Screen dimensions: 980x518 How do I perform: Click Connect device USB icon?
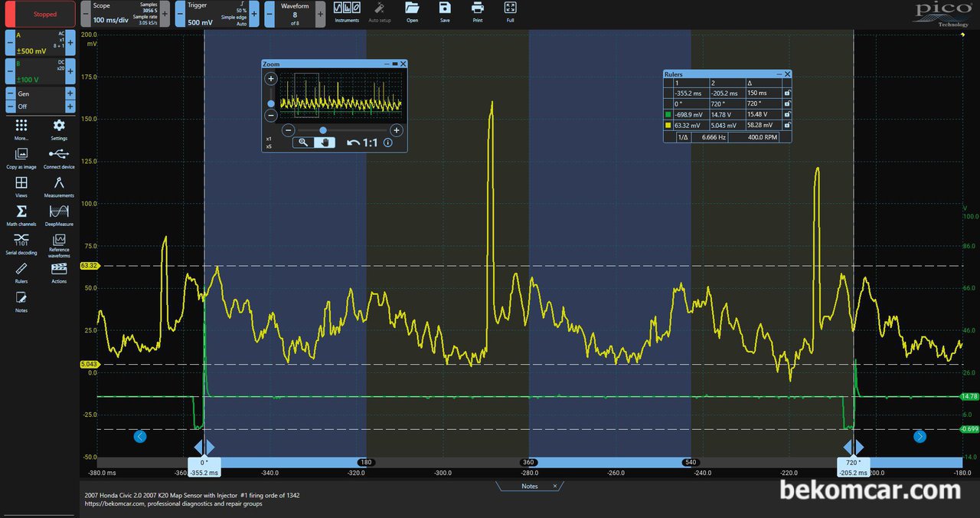[59, 158]
